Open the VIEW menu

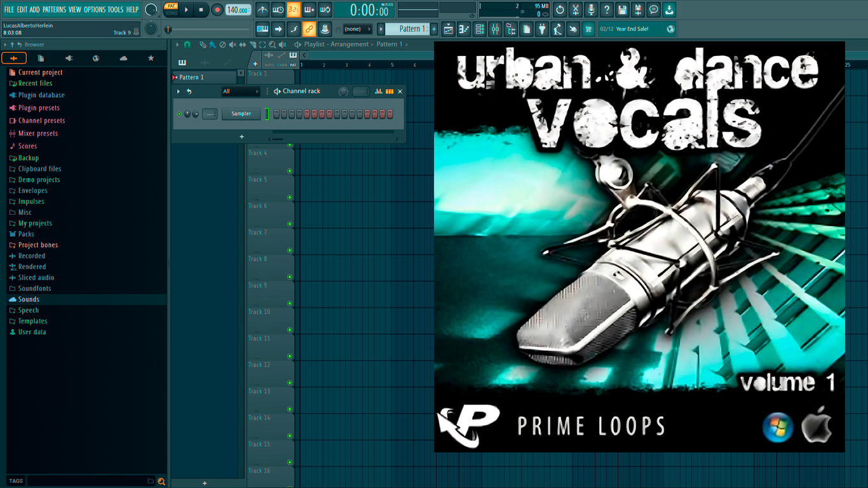point(75,10)
